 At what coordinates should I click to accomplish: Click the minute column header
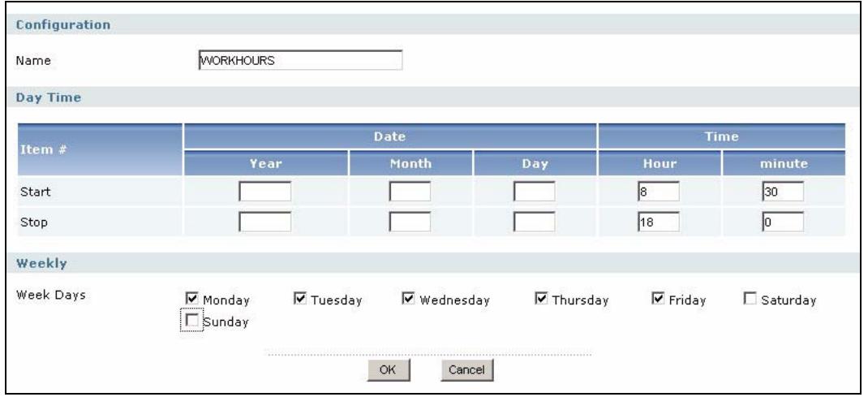click(784, 163)
